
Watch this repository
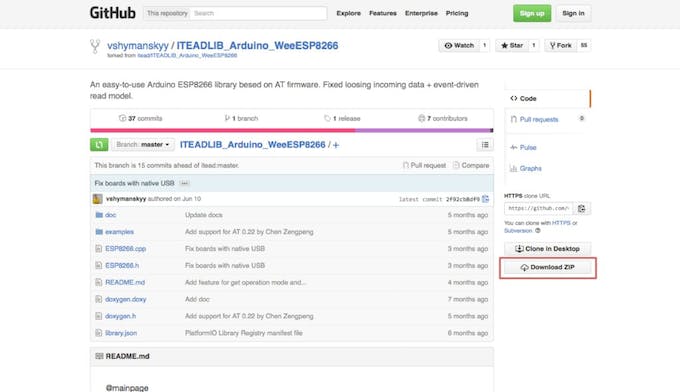459,46
